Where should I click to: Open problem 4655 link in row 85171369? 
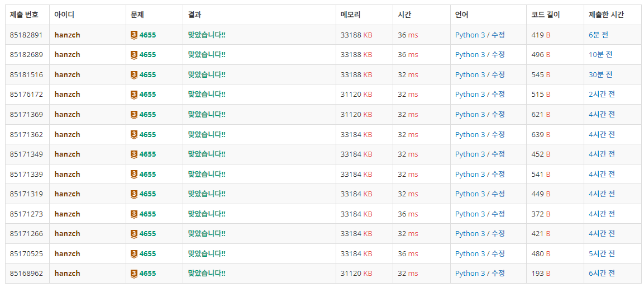pos(148,114)
